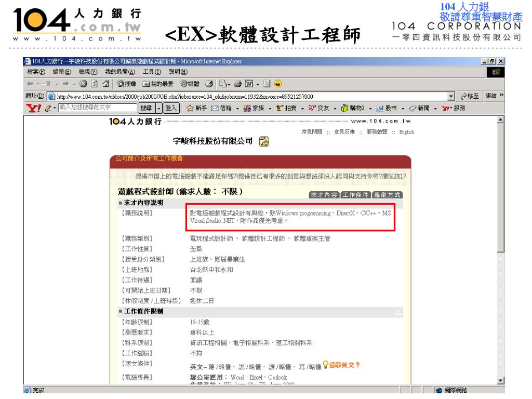Click the Yahoo search text field
This screenshot has height=399, width=532.
click(97, 108)
